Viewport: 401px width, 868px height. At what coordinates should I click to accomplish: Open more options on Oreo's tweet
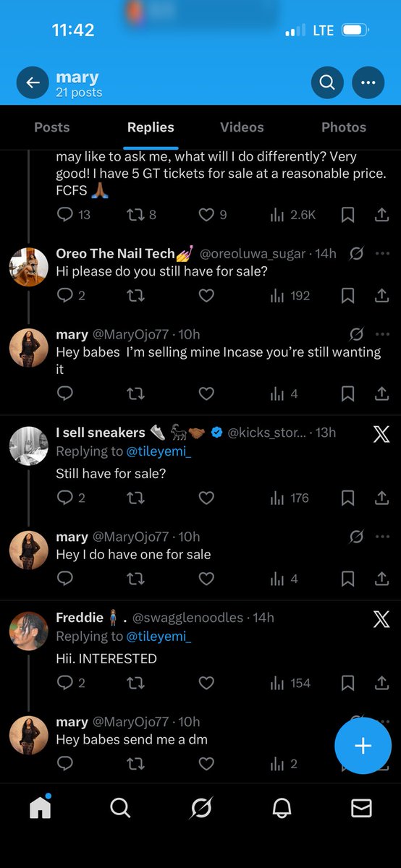382,254
